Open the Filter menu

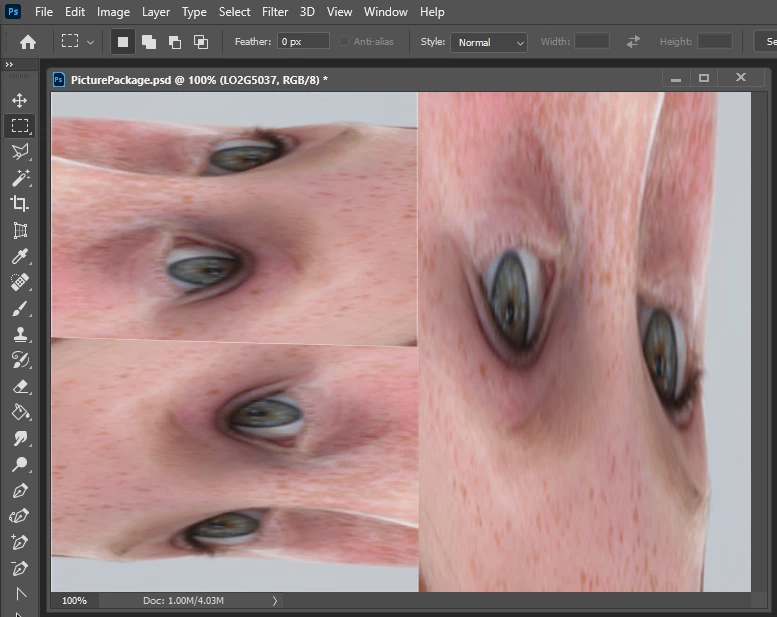click(x=275, y=12)
